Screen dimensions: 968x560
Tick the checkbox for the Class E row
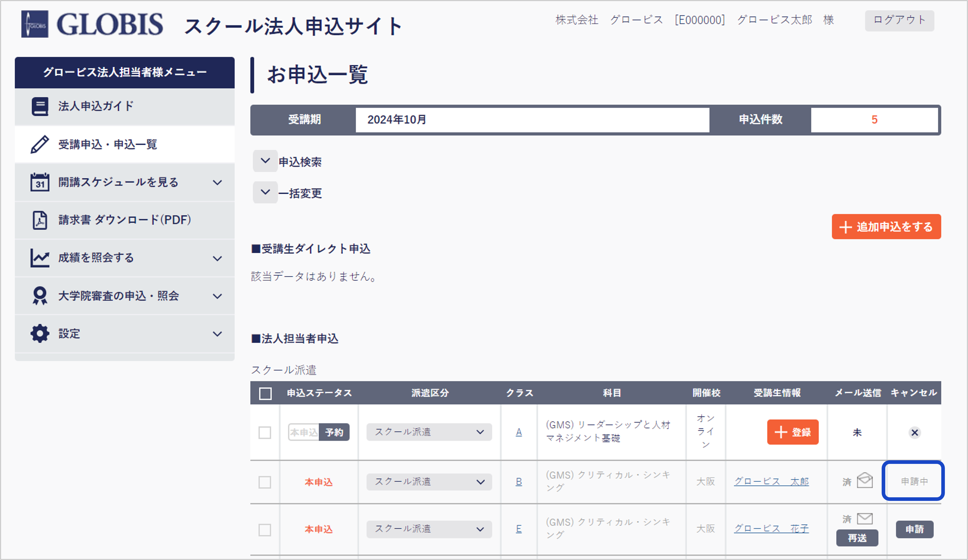coord(265,530)
